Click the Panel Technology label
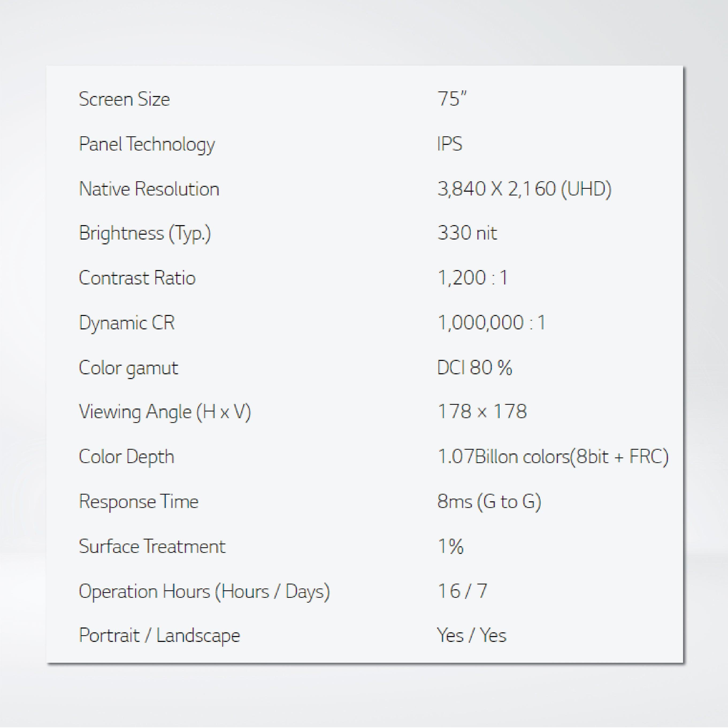Image resolution: width=728 pixels, height=728 pixels. [147, 144]
